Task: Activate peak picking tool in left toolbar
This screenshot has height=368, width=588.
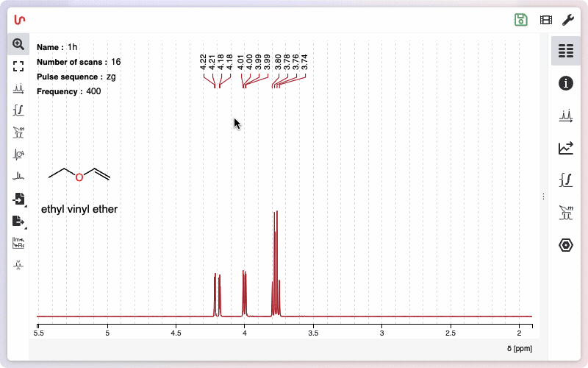Action: [18, 88]
